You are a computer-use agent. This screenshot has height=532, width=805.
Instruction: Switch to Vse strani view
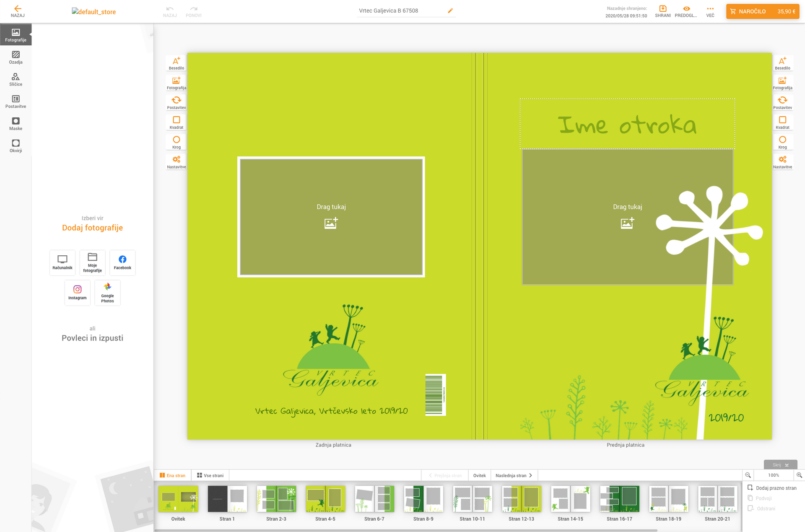[210, 475]
